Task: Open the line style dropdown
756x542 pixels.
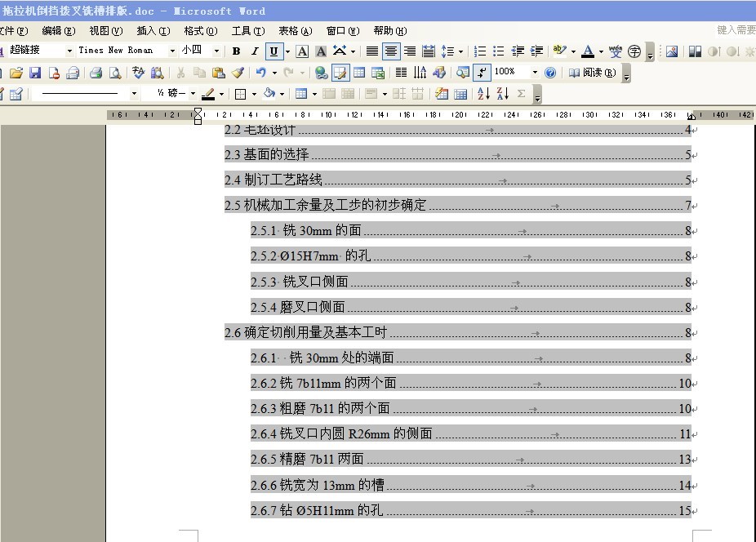Action: (x=134, y=93)
